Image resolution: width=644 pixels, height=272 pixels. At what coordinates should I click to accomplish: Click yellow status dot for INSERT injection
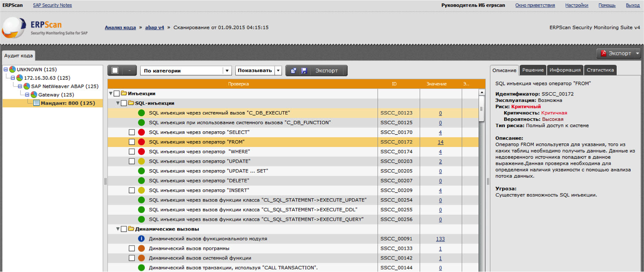click(142, 190)
